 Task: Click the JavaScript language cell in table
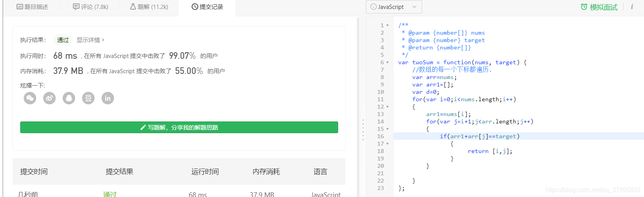[x=326, y=194]
